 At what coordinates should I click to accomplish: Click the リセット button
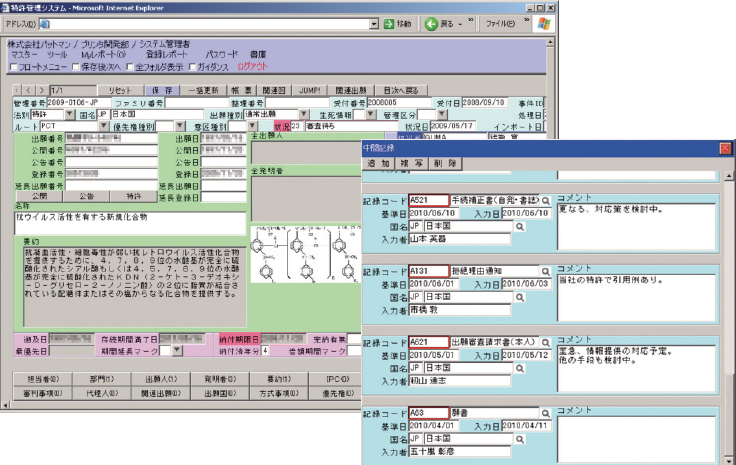[x=120, y=90]
